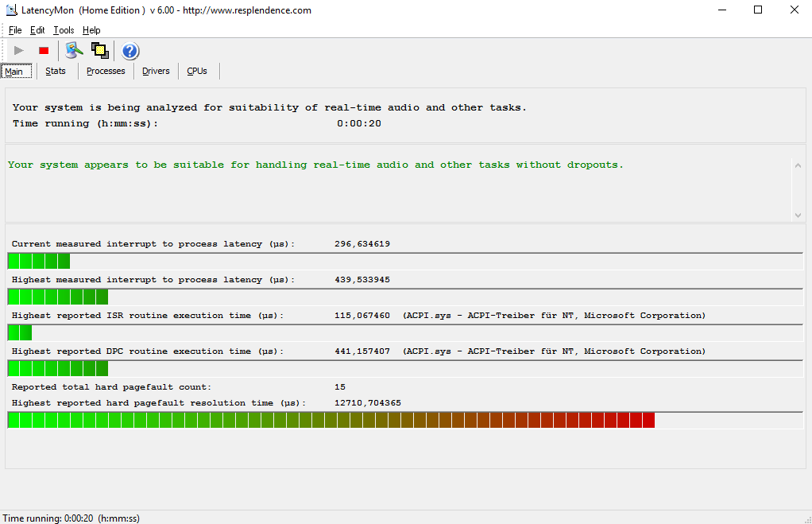Click the status bar Time running text
The image size is (812, 524).
click(x=71, y=518)
